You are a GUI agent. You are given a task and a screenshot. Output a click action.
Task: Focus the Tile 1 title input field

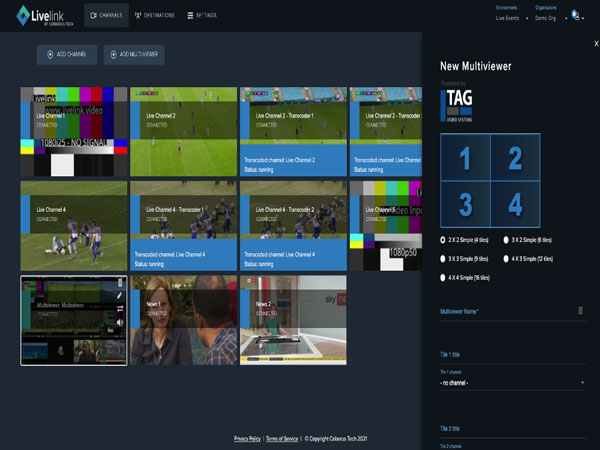coord(513,355)
